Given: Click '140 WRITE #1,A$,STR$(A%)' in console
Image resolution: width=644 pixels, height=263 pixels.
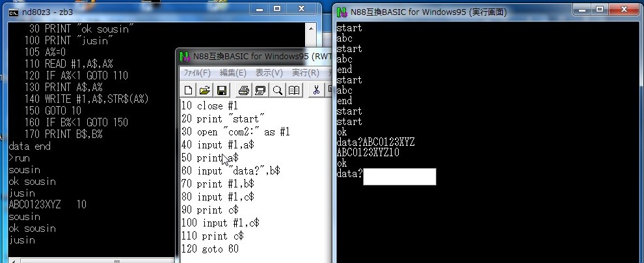Looking at the screenshot, I should point(87,99).
